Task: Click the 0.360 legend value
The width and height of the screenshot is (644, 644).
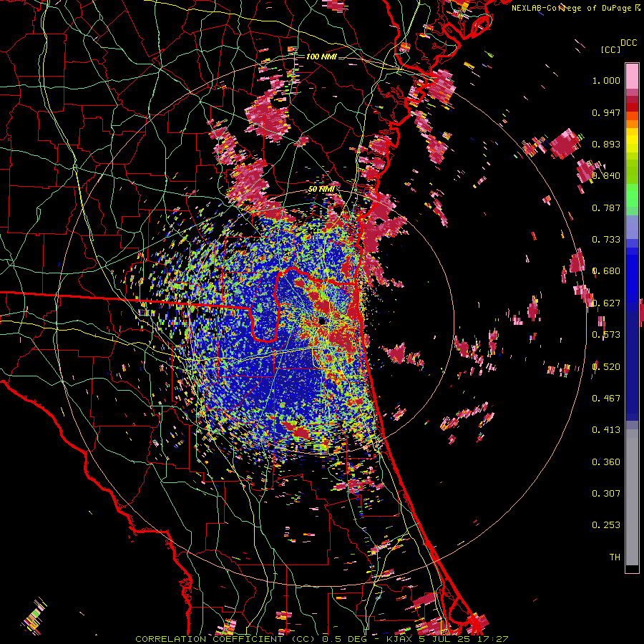Action: pyautogui.click(x=606, y=462)
